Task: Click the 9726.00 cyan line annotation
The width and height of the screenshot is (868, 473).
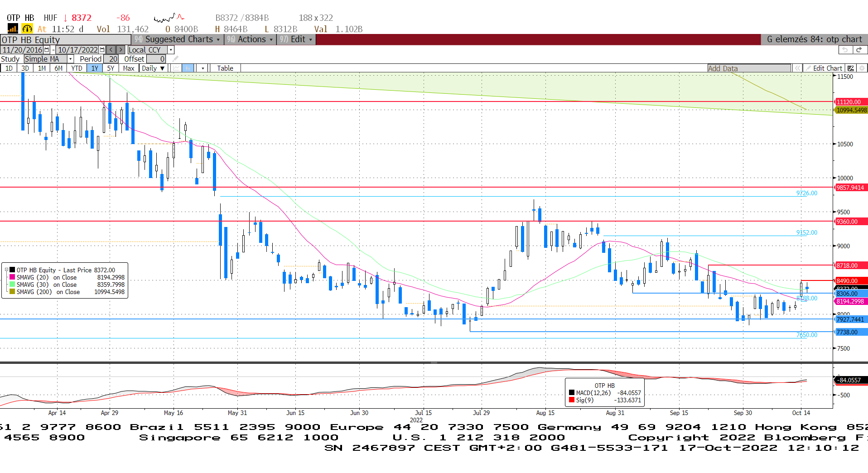Action: [x=807, y=193]
